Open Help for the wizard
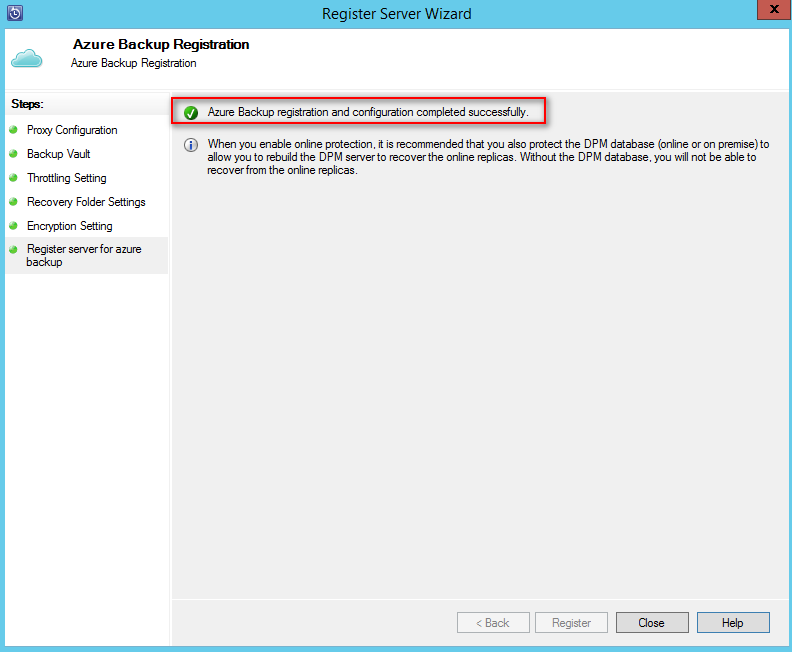This screenshot has height=652, width=792. tap(733, 622)
